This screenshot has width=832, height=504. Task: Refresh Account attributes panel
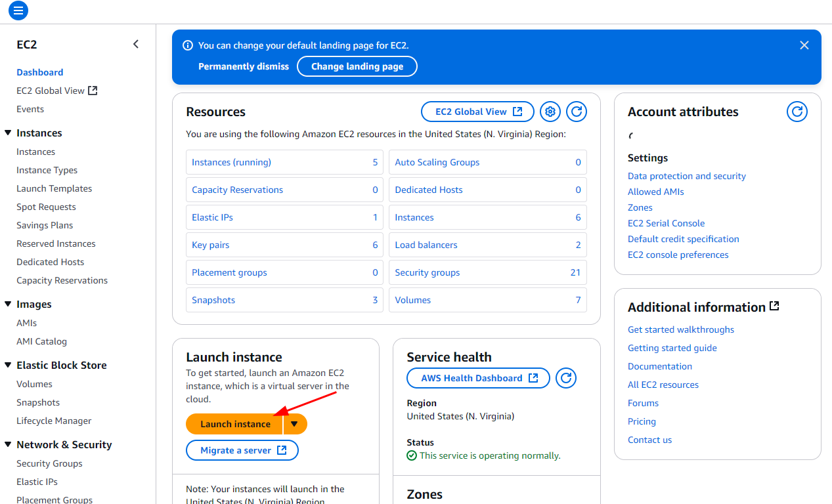(x=797, y=112)
